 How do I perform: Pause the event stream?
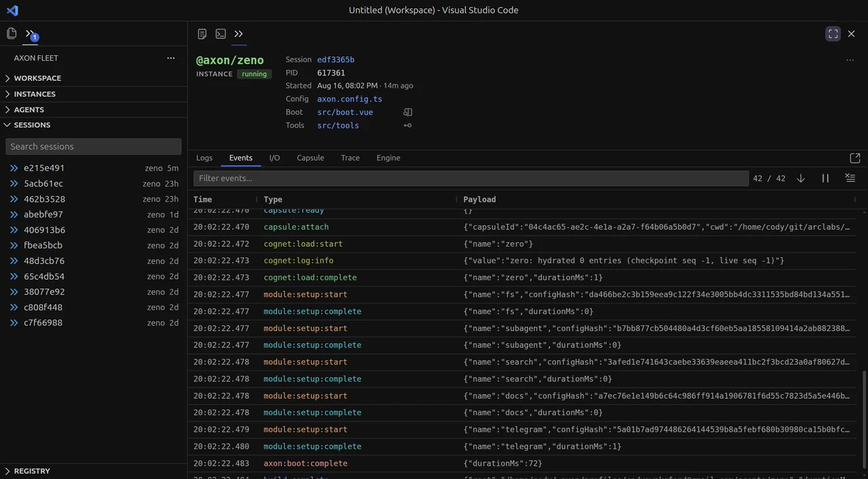tap(825, 178)
